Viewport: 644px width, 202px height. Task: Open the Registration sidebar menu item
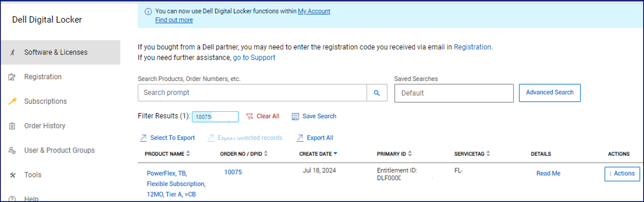point(43,77)
